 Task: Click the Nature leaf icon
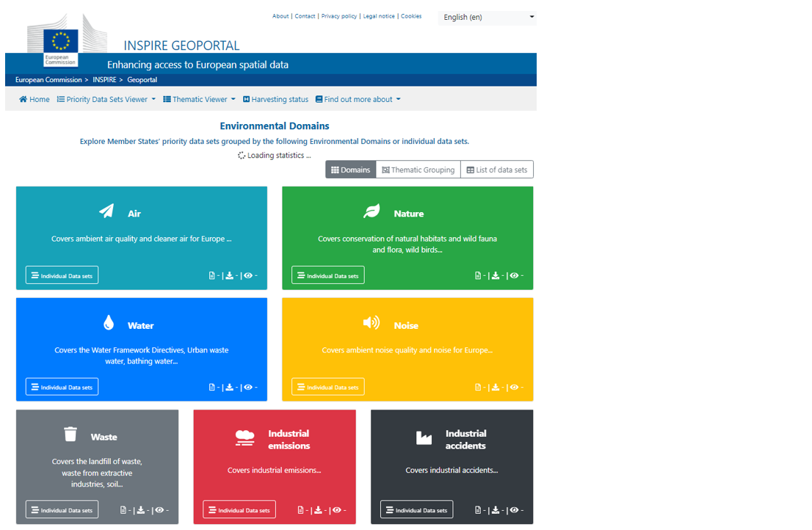(371, 211)
